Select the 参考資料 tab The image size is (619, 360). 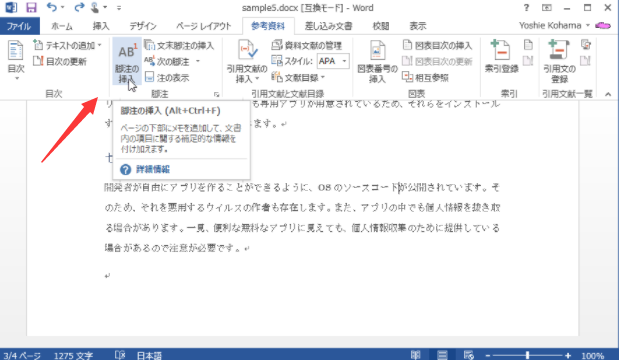pos(268,26)
